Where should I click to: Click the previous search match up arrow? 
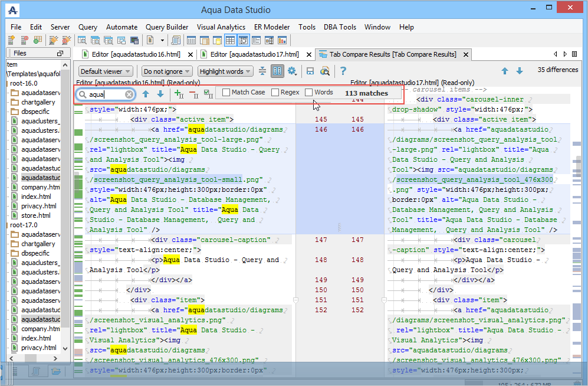click(146, 94)
